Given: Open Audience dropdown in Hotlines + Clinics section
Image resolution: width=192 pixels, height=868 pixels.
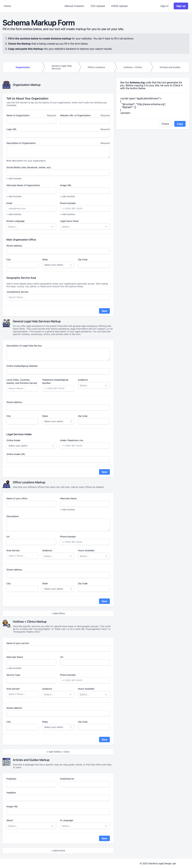Looking at the screenshot, I should 58,694.
